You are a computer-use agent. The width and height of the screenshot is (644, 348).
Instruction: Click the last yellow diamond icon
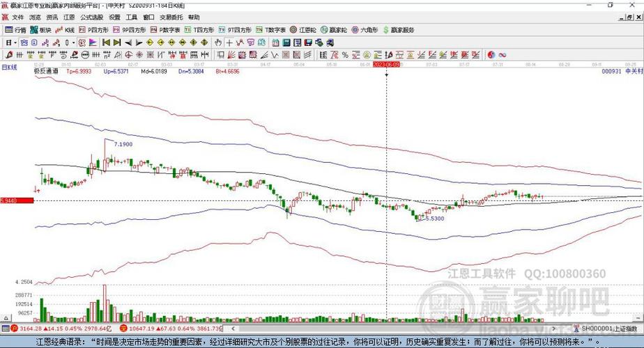point(204,42)
